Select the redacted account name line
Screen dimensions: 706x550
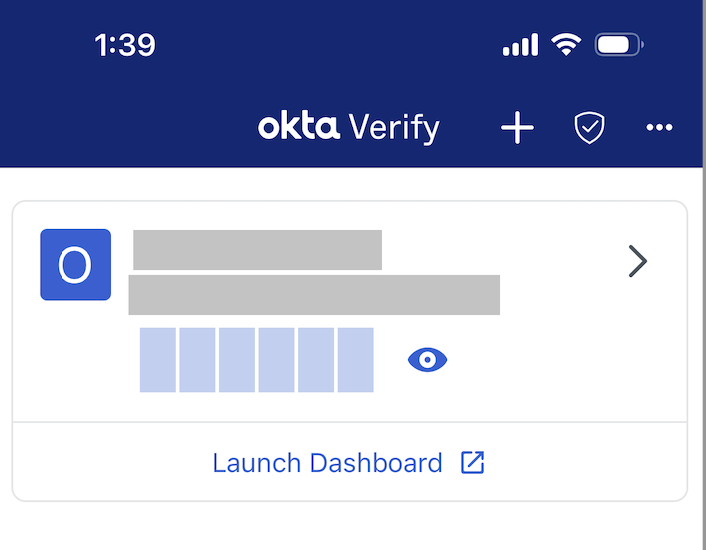pos(257,250)
